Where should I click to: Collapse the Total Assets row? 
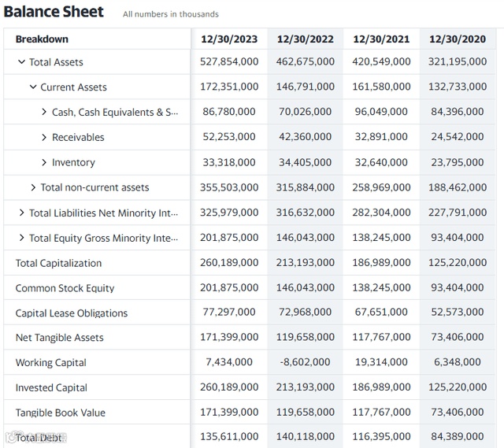coord(21,62)
